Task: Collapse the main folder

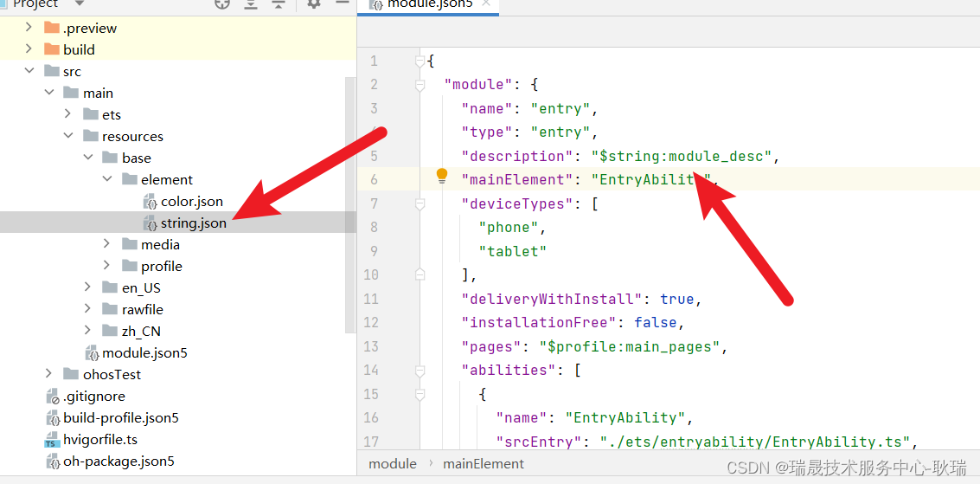Action: tap(48, 94)
